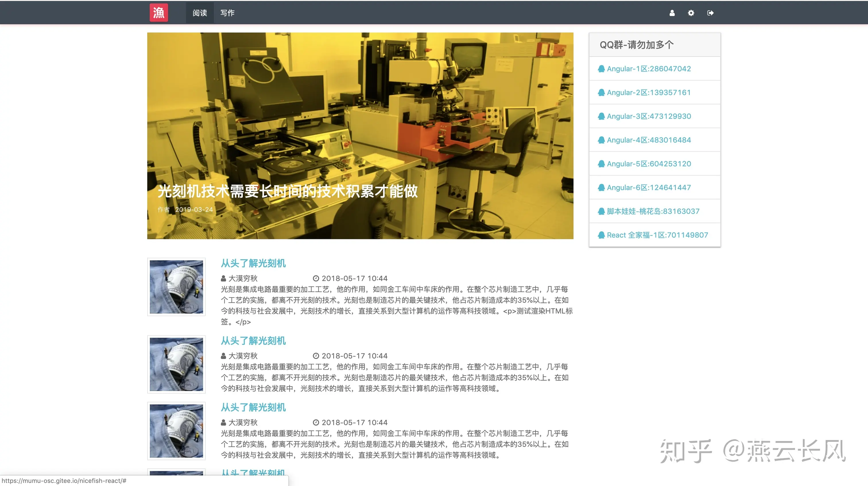
Task: Click the QQ群-请勿加多个 panel header
Action: 636,44
